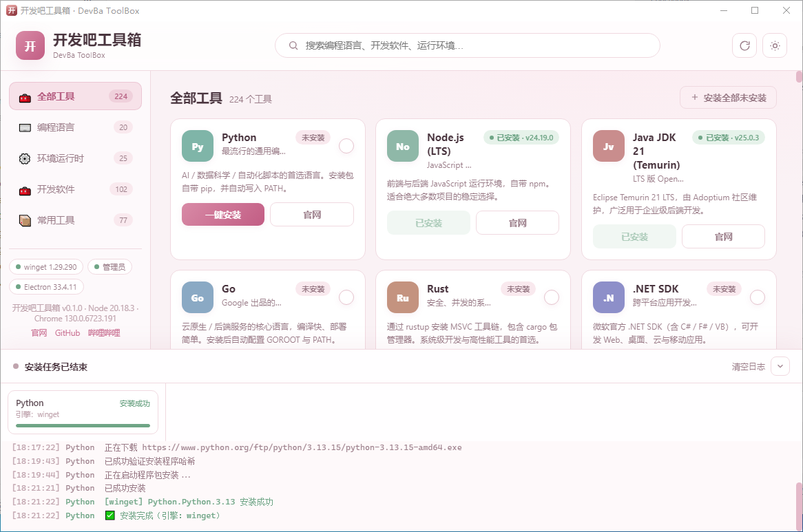Screen dimensions: 803x532
Task: Click the gear icon beside 环境运行时
Action: pos(25,158)
